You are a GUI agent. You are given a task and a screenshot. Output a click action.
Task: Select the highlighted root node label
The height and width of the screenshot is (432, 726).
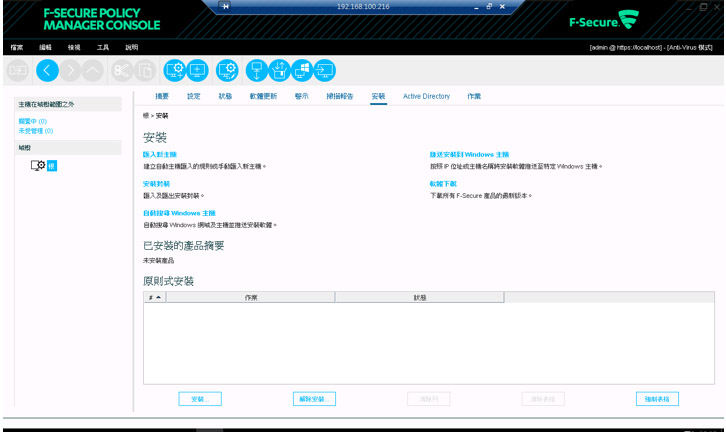click(x=52, y=166)
